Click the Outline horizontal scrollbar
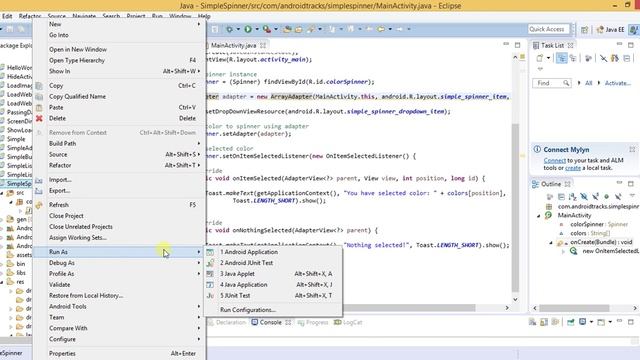The height and width of the screenshot is (360, 640). [574, 308]
